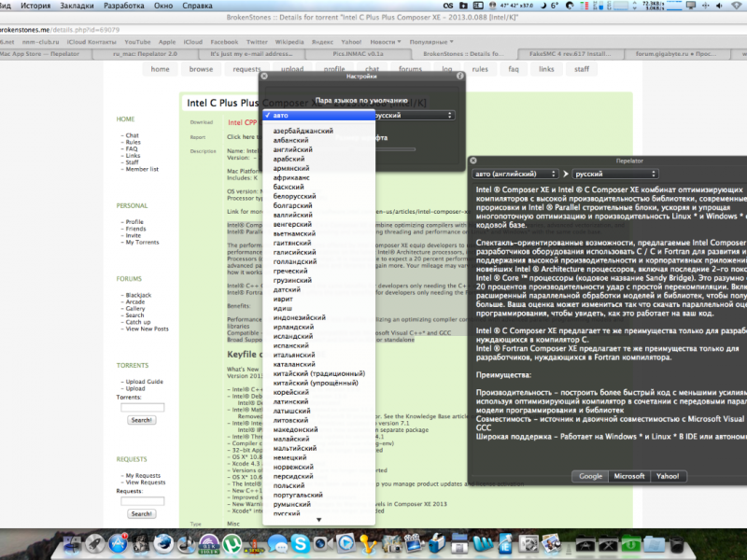Open the App Store Dock icon
The height and width of the screenshot is (560, 747).
click(x=118, y=544)
